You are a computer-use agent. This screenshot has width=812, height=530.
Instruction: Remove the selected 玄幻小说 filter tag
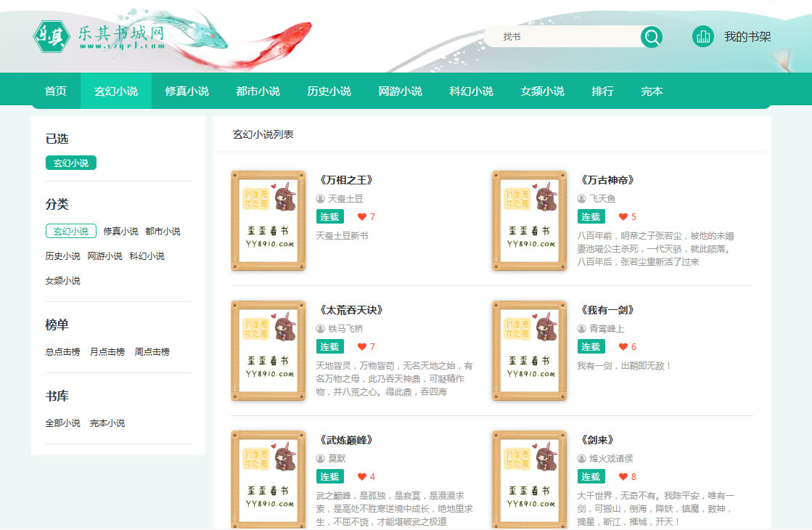(x=70, y=163)
